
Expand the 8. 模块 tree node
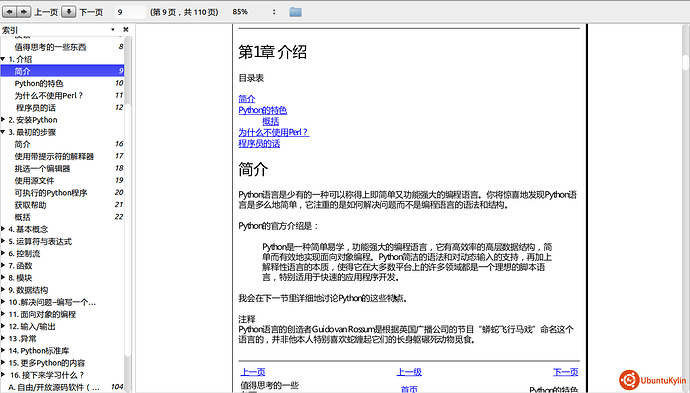click(x=3, y=278)
